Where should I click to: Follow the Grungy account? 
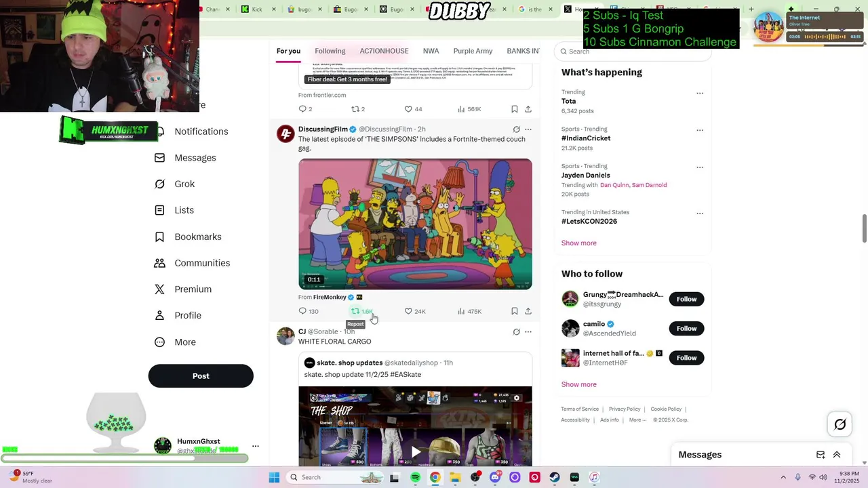pyautogui.click(x=686, y=299)
